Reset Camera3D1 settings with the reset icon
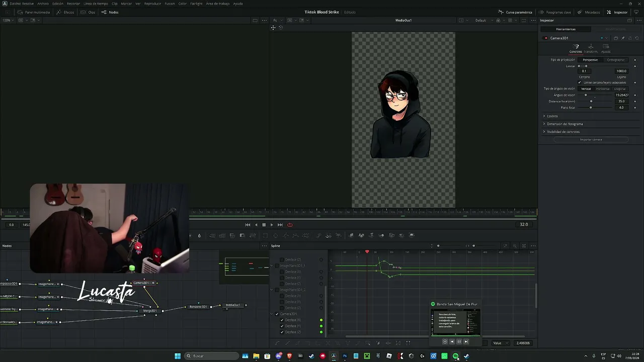This screenshot has height=362, width=644. (x=636, y=38)
